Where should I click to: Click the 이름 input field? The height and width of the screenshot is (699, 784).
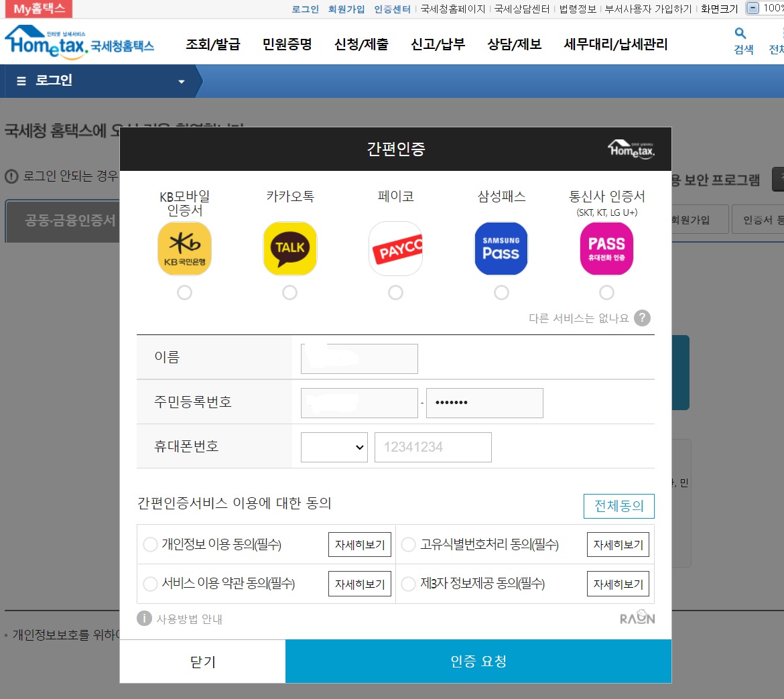(x=359, y=359)
